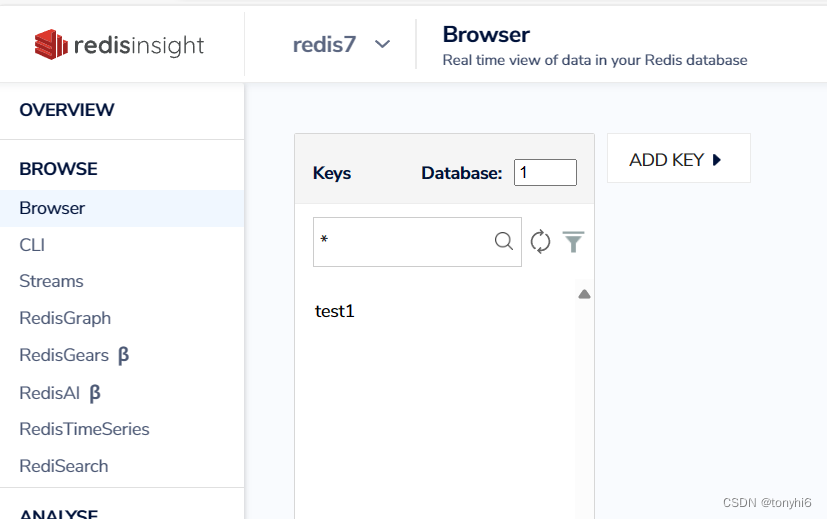
Task: Open RediSearch from the sidebar
Action: (x=64, y=466)
